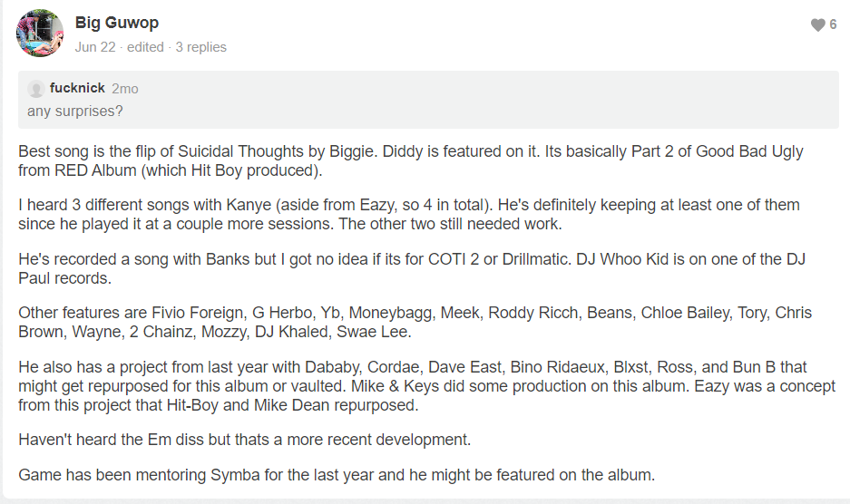Image resolution: width=850 pixels, height=504 pixels.
Task: Click the like count number 6
Action: pos(834,25)
